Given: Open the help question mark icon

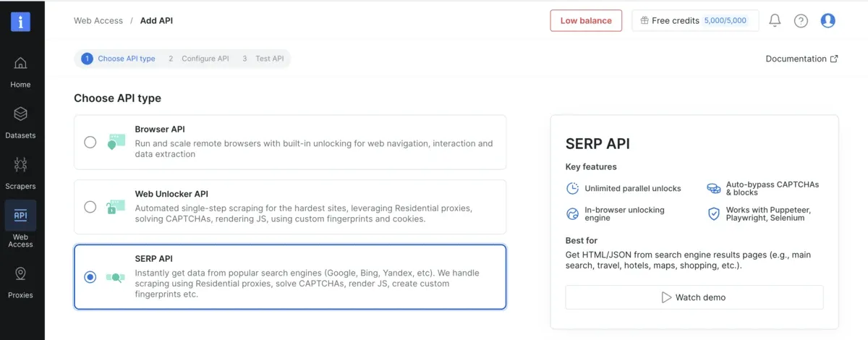Looking at the screenshot, I should pyautogui.click(x=801, y=20).
